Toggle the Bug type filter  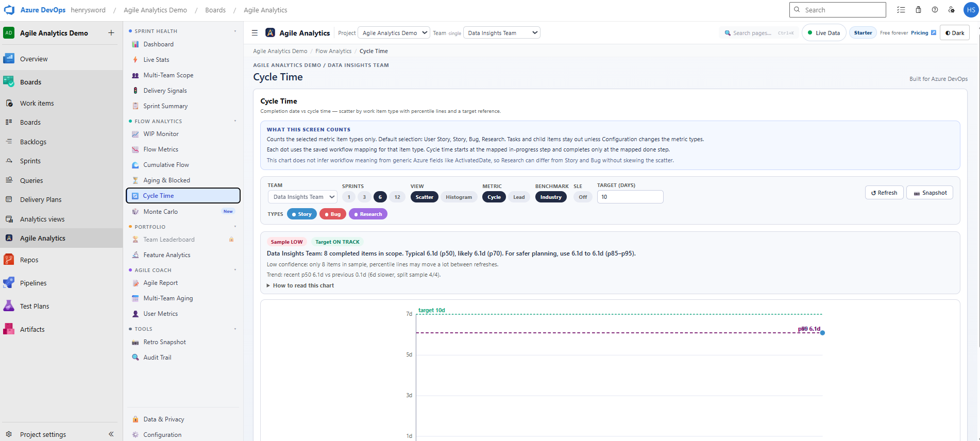333,214
